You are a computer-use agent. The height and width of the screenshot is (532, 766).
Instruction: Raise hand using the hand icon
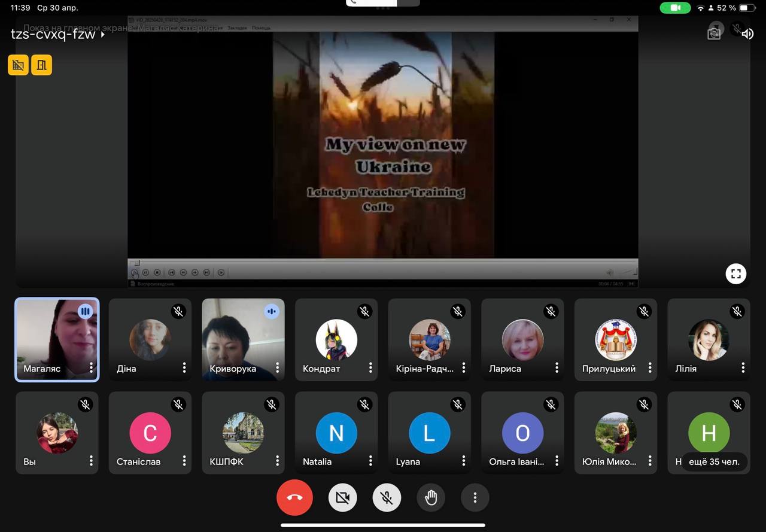[x=431, y=497]
